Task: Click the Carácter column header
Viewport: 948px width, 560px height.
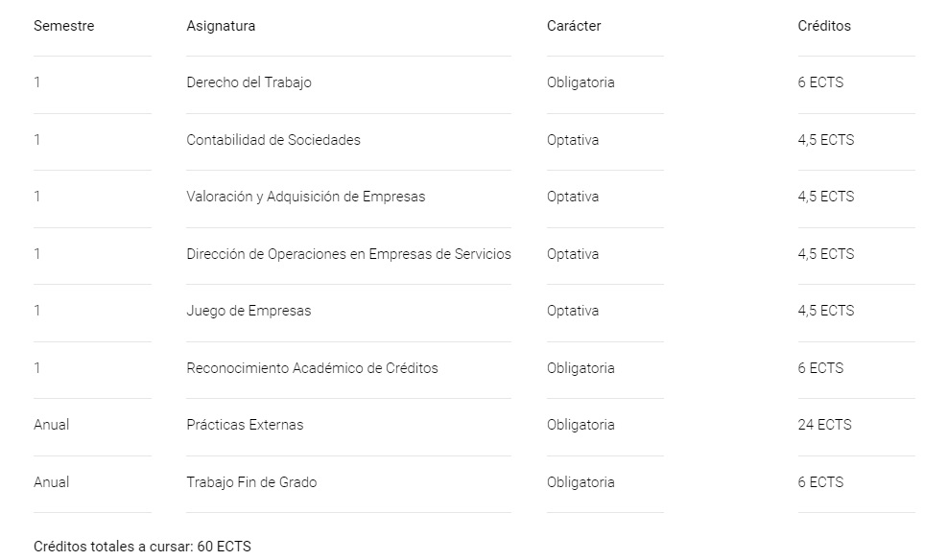Action: [x=574, y=26]
